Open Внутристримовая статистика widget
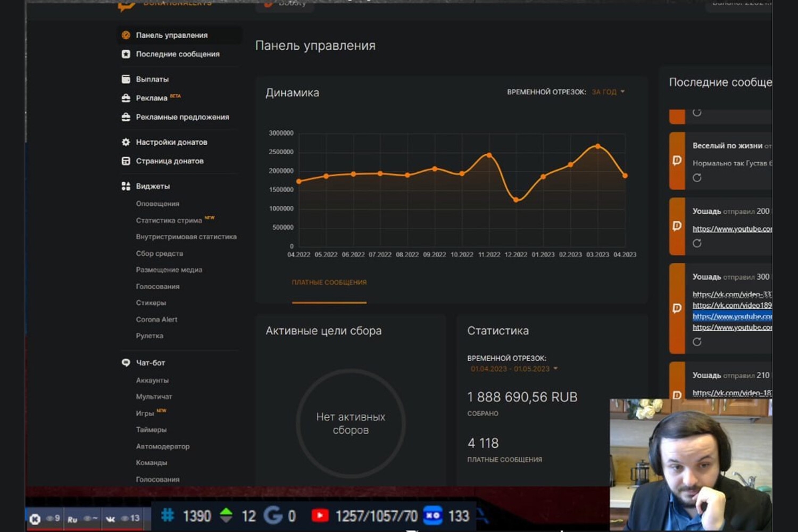 [x=186, y=237]
